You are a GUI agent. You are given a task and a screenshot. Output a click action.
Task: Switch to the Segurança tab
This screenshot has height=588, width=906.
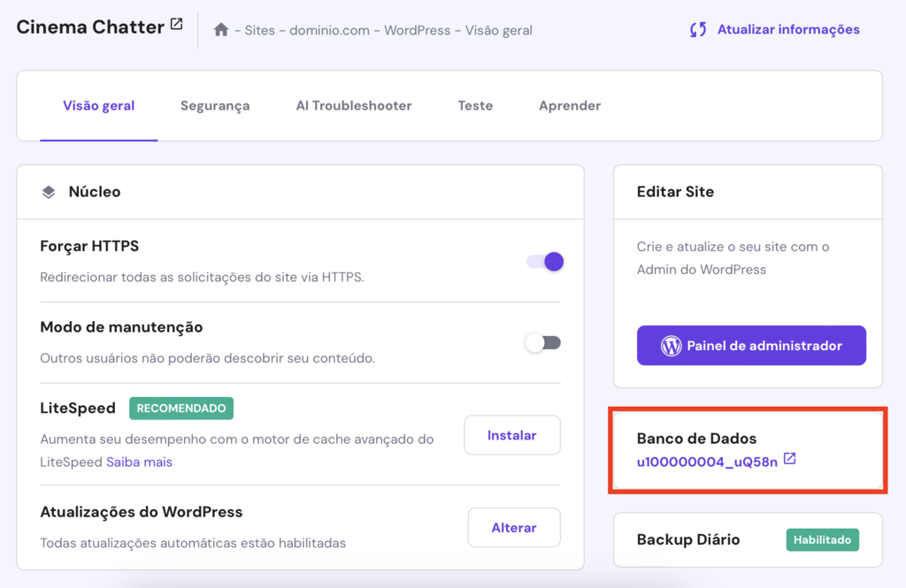tap(214, 105)
